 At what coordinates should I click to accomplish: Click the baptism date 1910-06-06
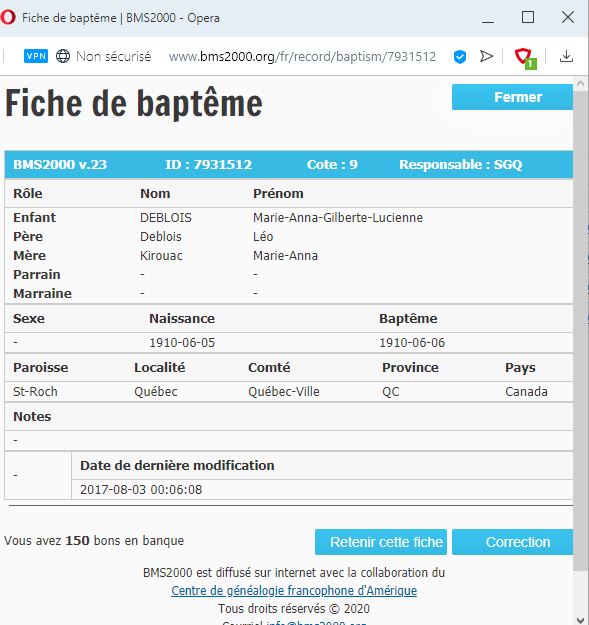(412, 343)
